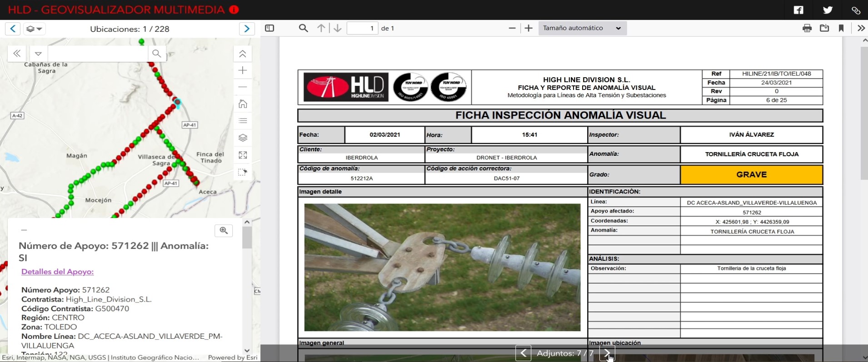Toggle fullscreen map view
Image resolution: width=868 pixels, height=362 pixels.
(x=243, y=155)
